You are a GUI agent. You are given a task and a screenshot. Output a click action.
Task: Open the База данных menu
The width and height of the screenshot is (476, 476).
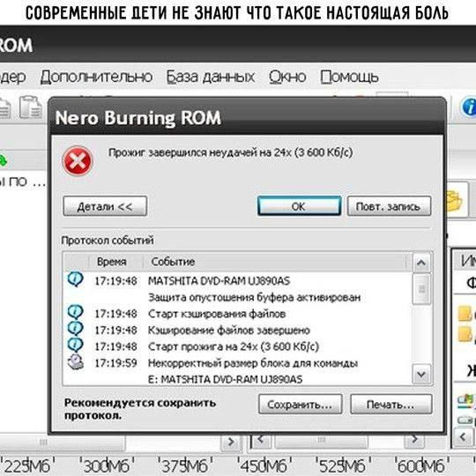[x=211, y=77]
